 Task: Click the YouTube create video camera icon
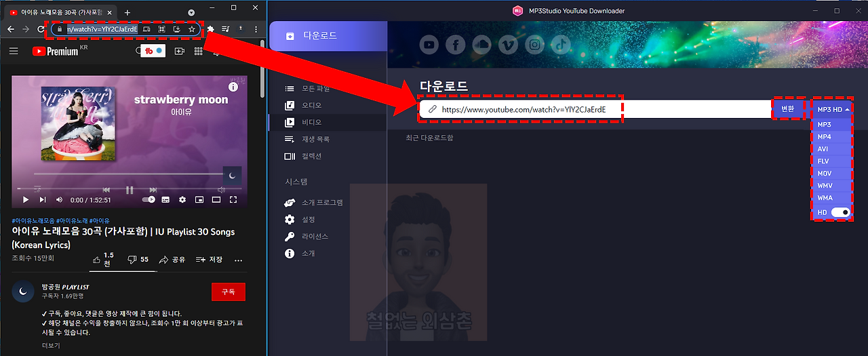pos(180,51)
